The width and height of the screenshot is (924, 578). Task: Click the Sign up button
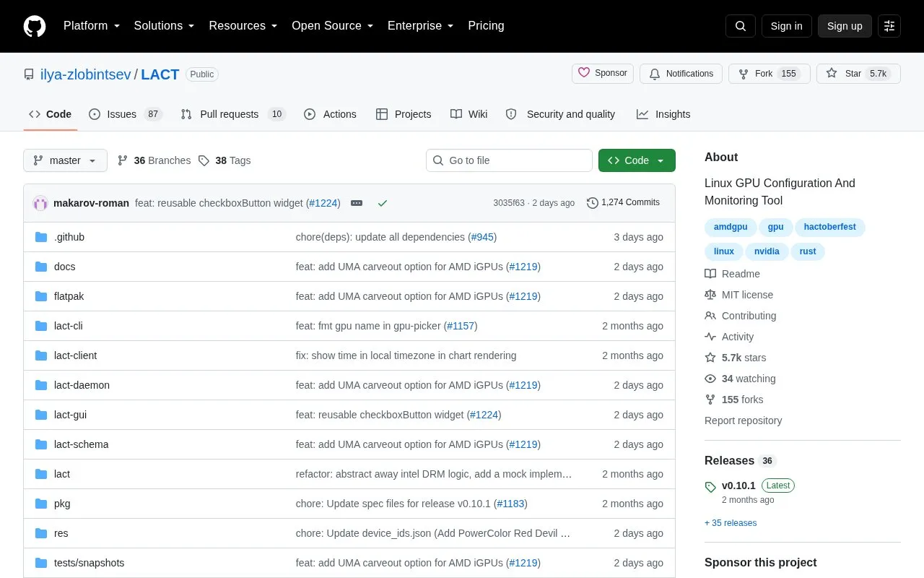(x=845, y=26)
